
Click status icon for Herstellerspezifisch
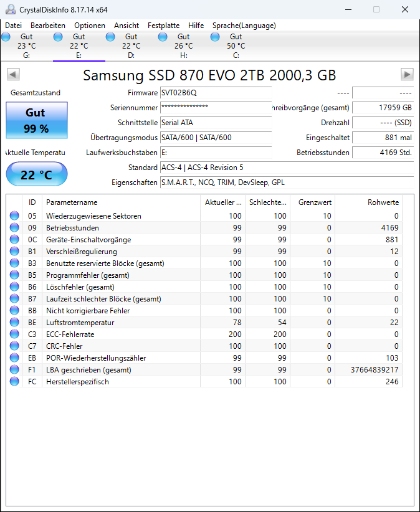coord(14,381)
